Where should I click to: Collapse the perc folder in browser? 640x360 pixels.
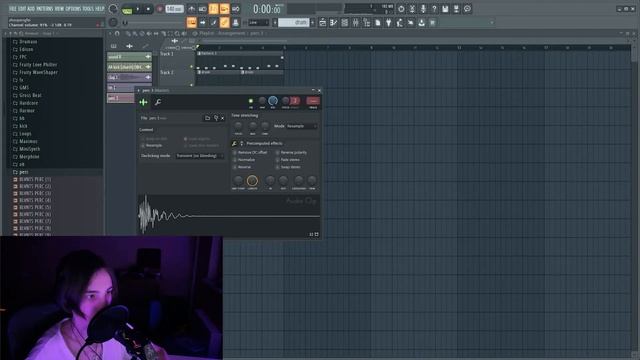[x=24, y=172]
